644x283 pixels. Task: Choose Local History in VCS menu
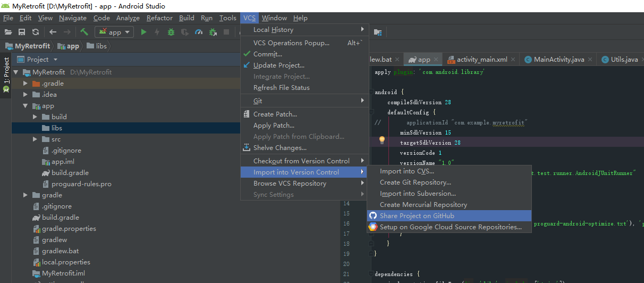pos(304,30)
